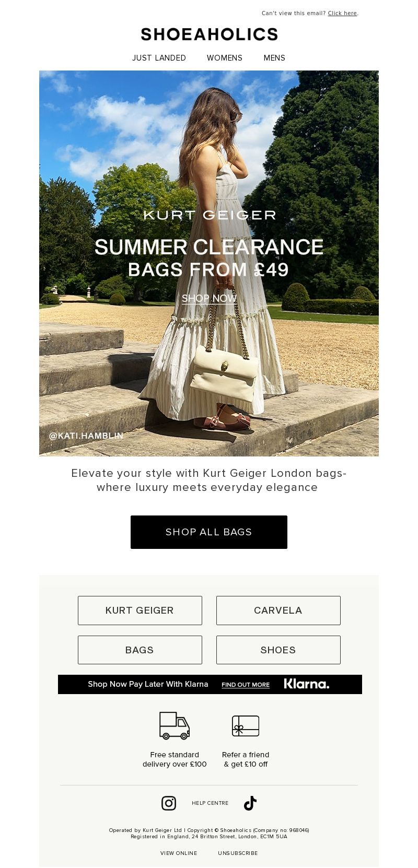Image resolution: width=418 pixels, height=868 pixels.
Task: Click the Shop Now link on banner
Action: click(x=209, y=298)
